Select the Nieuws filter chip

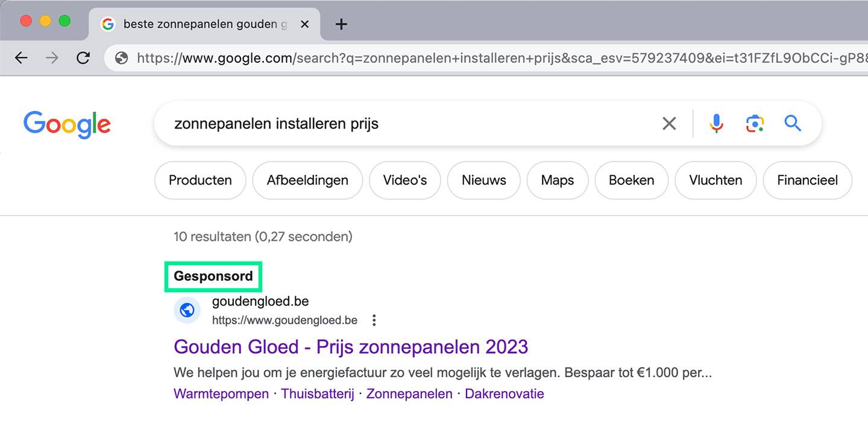484,180
